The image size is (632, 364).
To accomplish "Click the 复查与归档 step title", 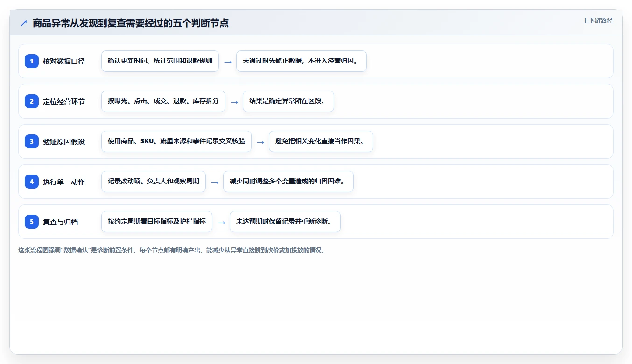I will pos(61,222).
